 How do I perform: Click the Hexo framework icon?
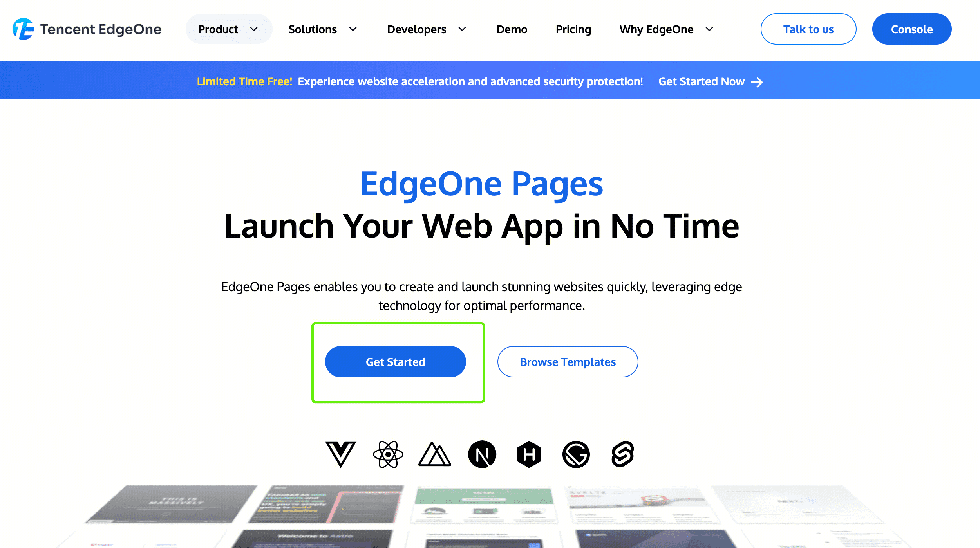(528, 454)
